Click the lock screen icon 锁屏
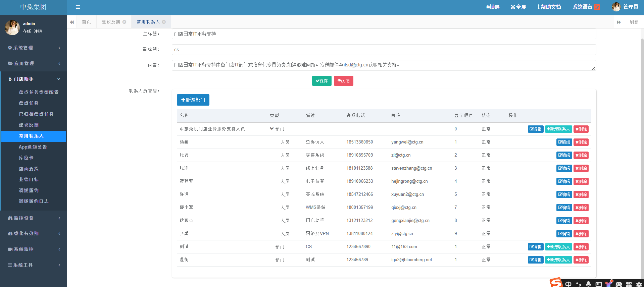The width and height of the screenshot is (644, 287). [493, 7]
